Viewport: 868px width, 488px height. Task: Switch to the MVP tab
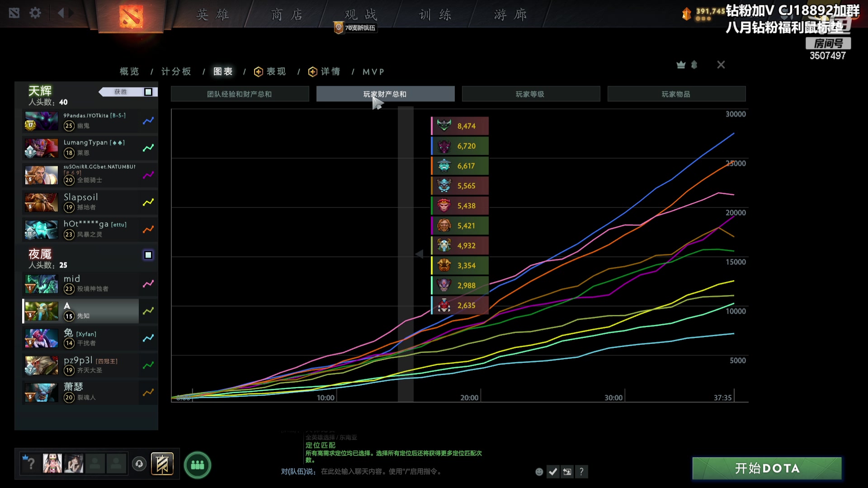coord(373,72)
